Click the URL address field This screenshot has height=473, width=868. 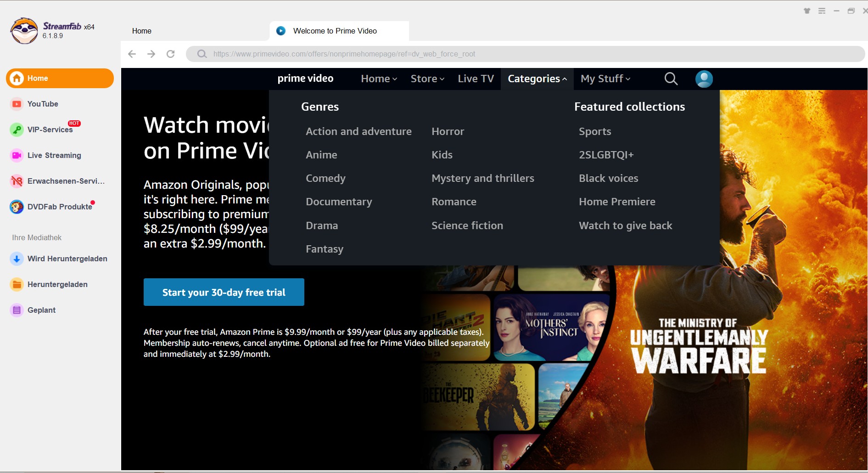pyautogui.click(x=526, y=54)
